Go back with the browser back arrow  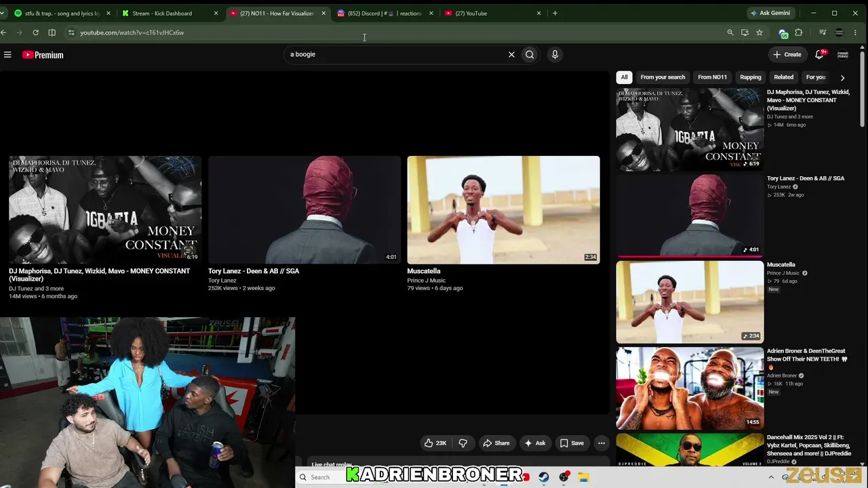coord(4,33)
